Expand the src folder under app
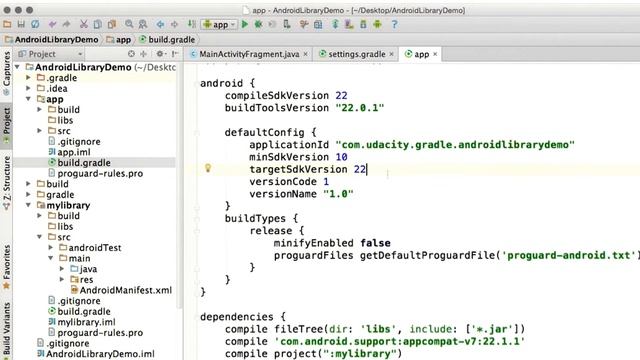 pos(39,131)
